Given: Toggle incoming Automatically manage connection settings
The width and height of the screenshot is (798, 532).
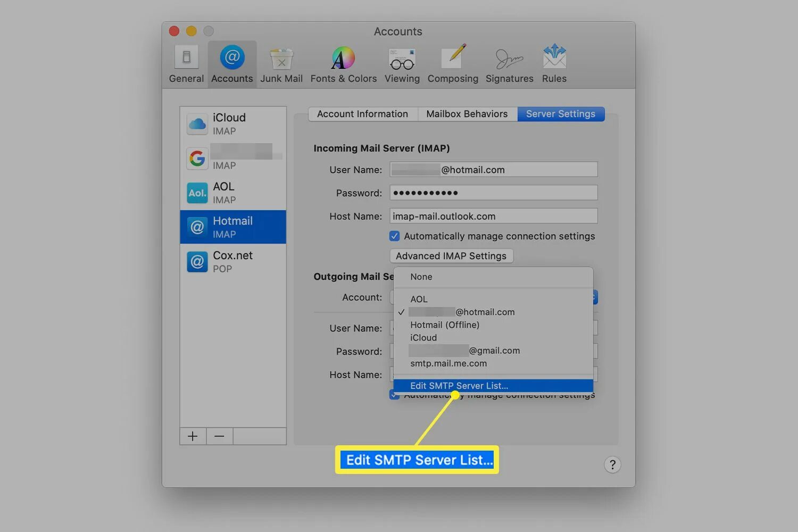Looking at the screenshot, I should coord(395,236).
